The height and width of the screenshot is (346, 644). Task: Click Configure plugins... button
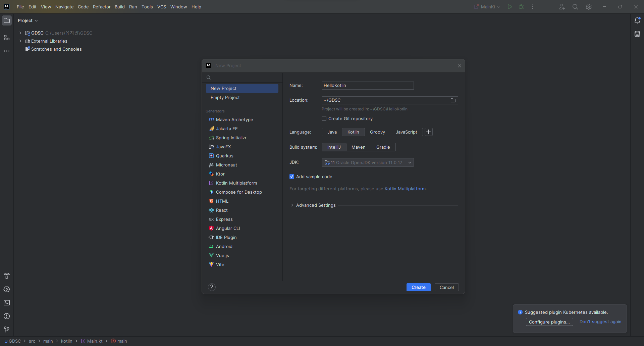[x=549, y=322]
